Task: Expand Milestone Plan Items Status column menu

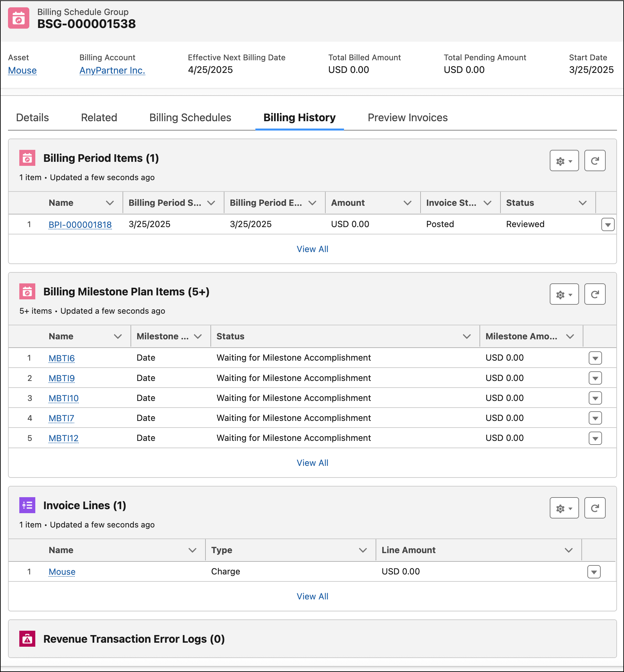Action: (467, 336)
